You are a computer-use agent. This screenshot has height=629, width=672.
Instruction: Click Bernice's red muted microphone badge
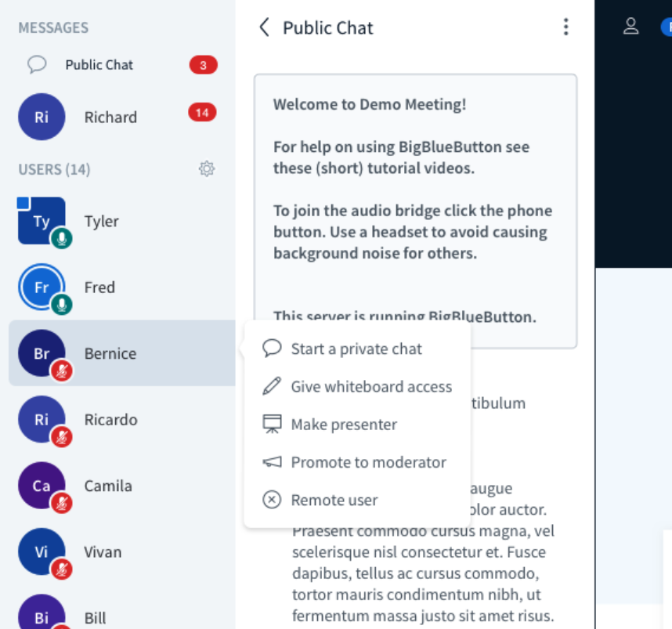click(x=62, y=371)
